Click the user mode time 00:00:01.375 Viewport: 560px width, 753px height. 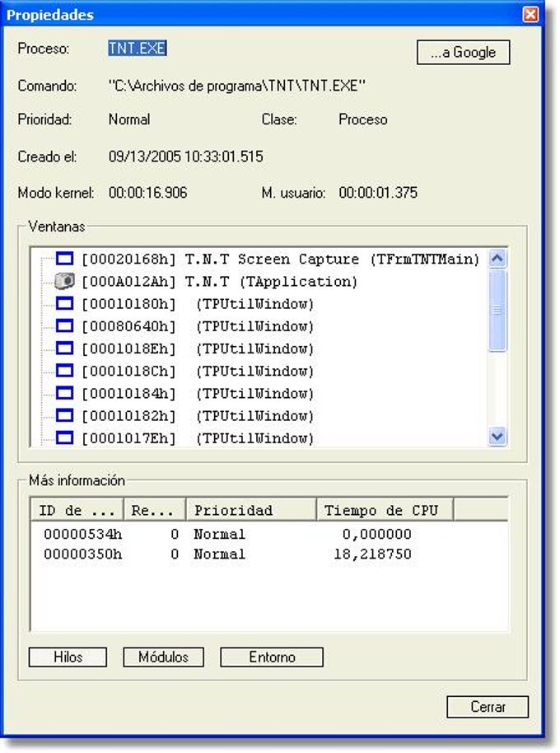378,193
